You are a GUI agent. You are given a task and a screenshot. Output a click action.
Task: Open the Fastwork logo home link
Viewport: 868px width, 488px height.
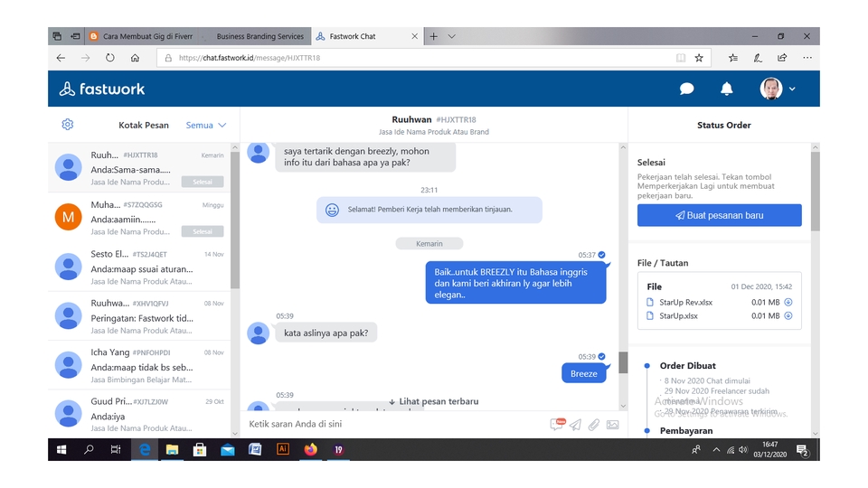[102, 89]
